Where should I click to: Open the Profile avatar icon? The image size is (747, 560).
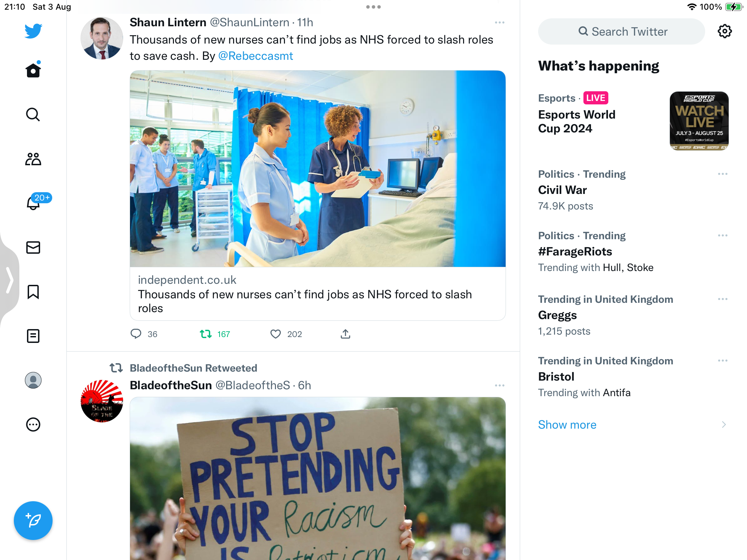tap(33, 380)
